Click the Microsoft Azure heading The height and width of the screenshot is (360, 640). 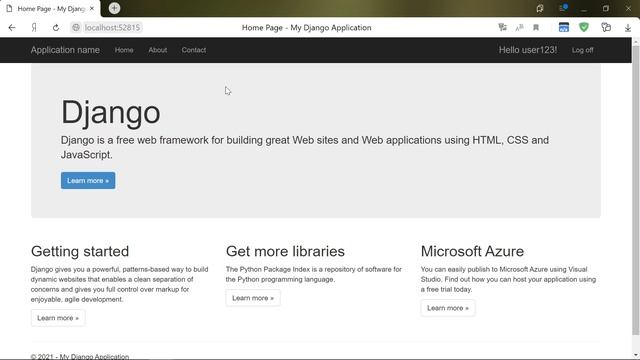(x=472, y=251)
